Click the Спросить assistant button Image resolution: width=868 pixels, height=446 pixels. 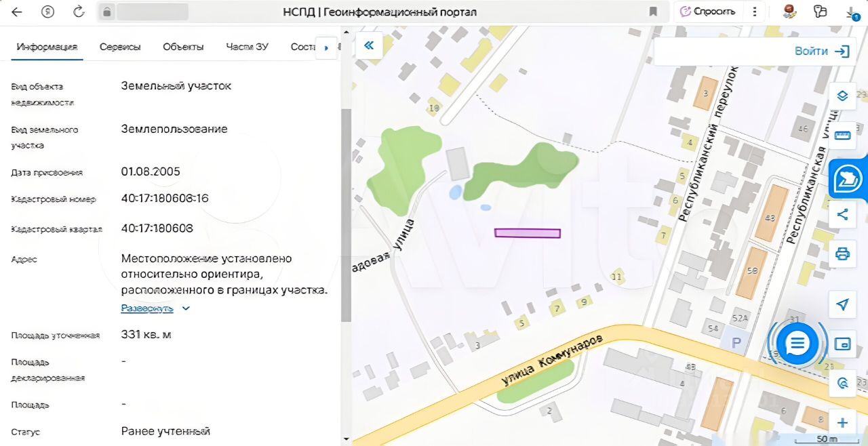tap(707, 12)
